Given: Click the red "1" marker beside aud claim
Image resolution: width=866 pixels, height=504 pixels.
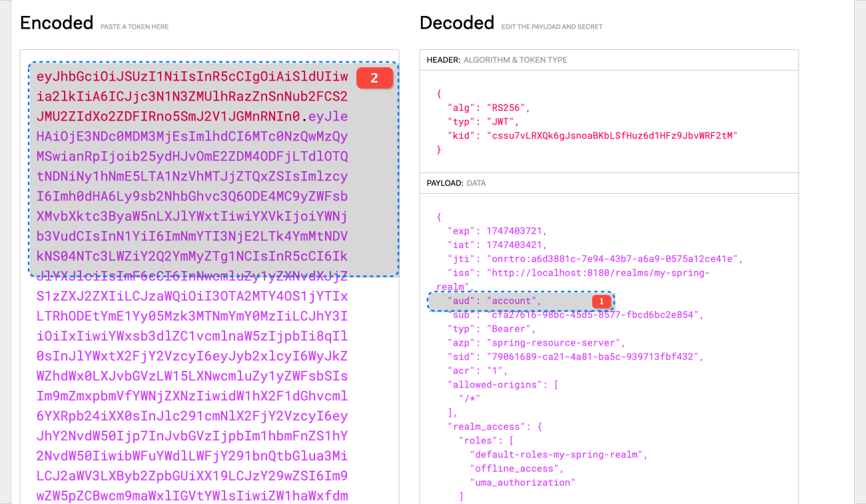Looking at the screenshot, I should click(600, 301).
